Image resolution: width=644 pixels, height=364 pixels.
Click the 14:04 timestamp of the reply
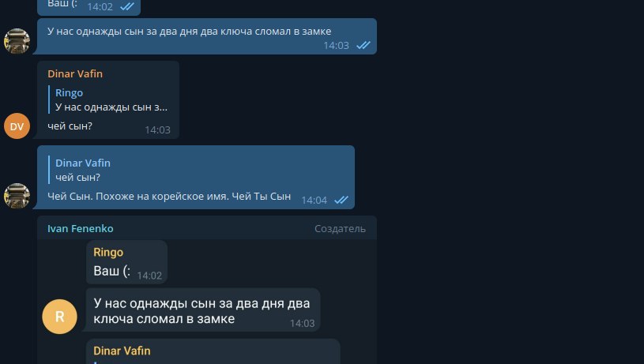(314, 200)
